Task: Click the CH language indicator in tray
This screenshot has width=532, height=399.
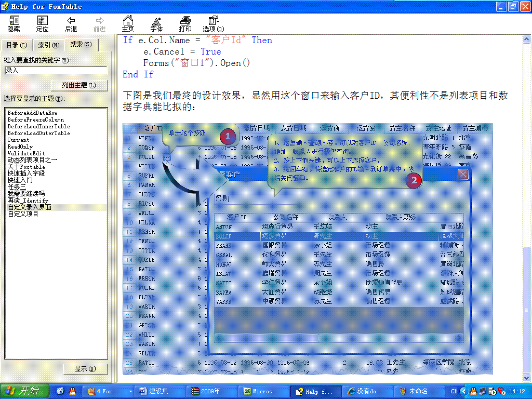Action: (x=454, y=391)
